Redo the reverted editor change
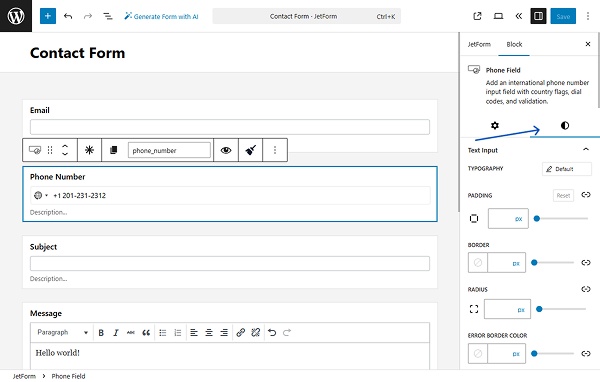 point(88,16)
